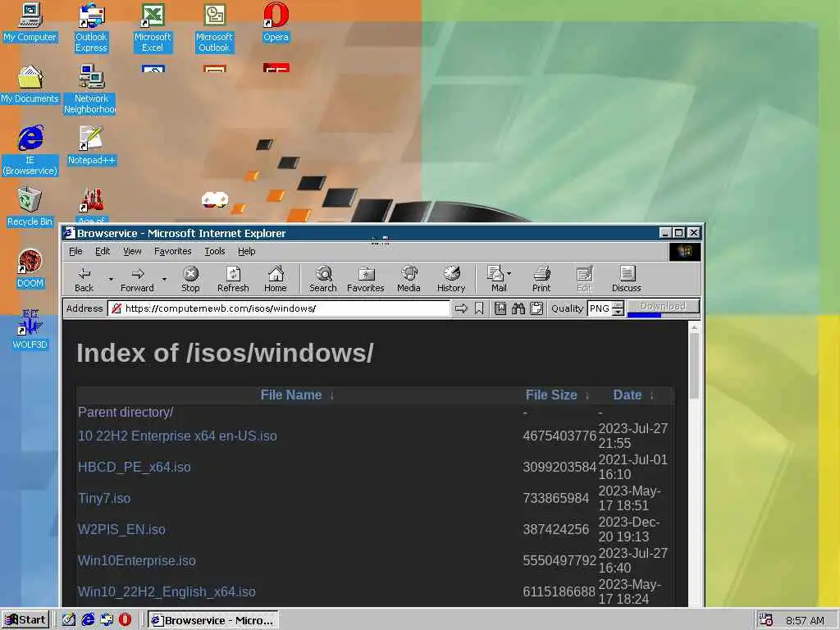Open the Edit menu

(103, 251)
